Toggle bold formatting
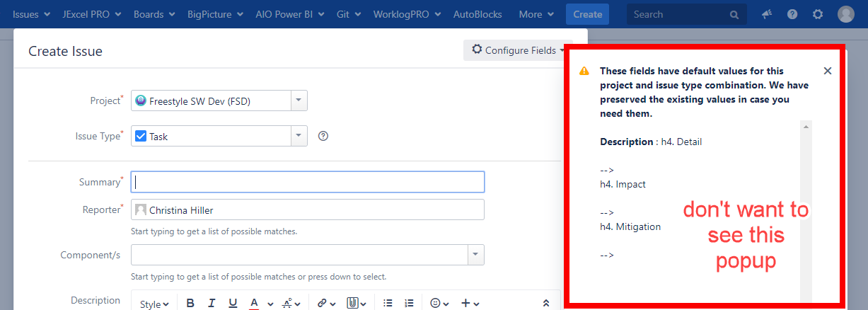868x310 pixels. coord(190,303)
